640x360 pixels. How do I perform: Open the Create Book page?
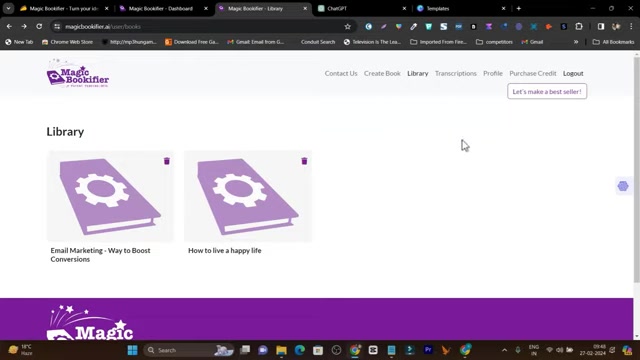(382, 73)
